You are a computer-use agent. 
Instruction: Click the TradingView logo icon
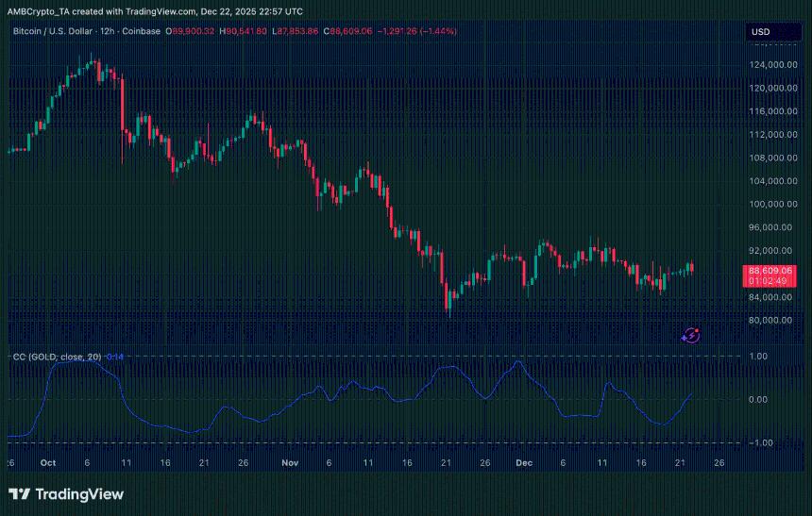[x=18, y=494]
